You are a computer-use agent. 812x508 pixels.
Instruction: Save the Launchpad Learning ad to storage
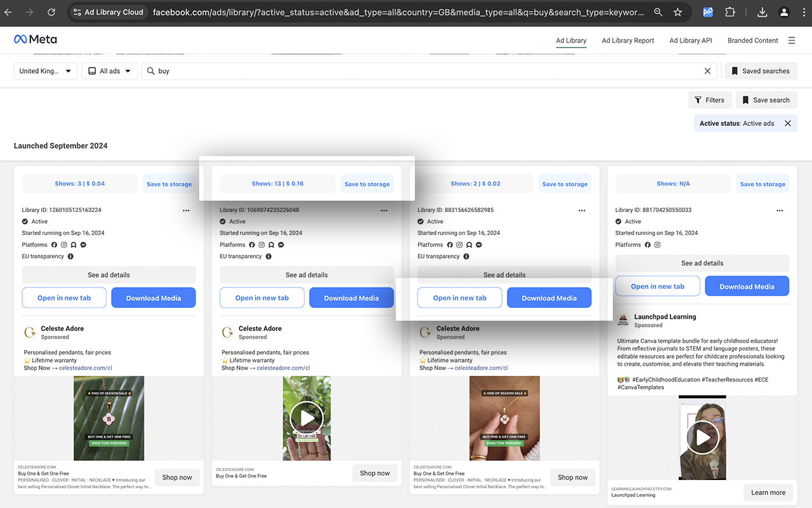763,184
